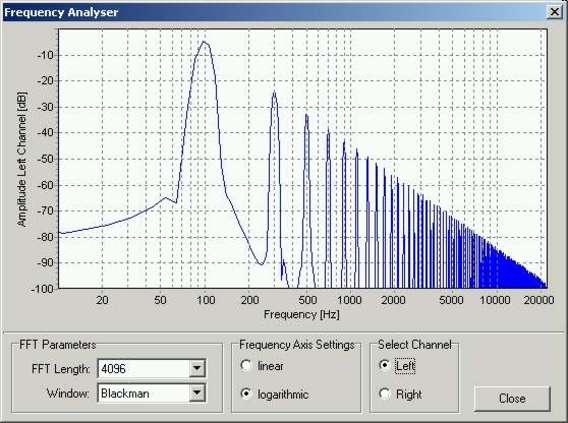Viewport: 568px width, 423px height.
Task: Click the FFT Parameters group label
Action: point(58,344)
